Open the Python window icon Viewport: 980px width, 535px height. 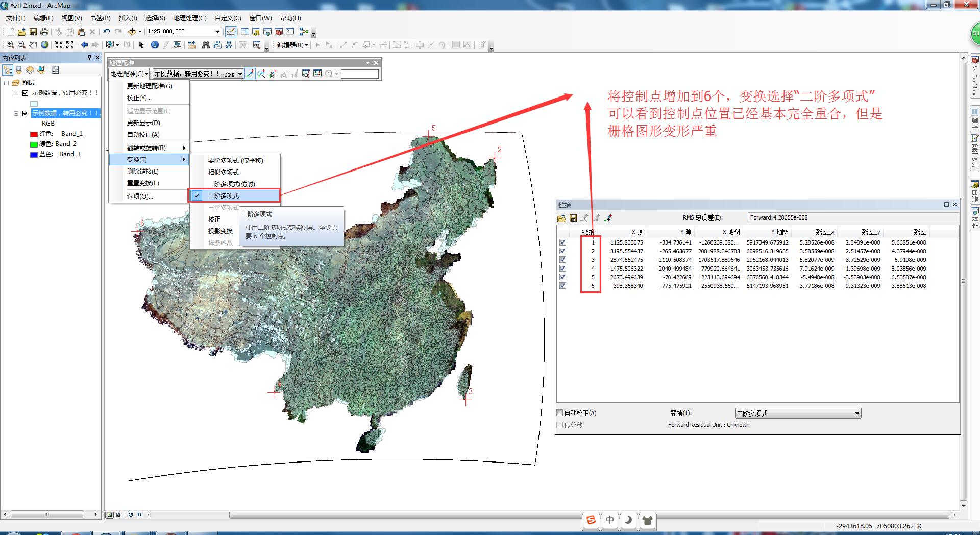click(x=290, y=32)
